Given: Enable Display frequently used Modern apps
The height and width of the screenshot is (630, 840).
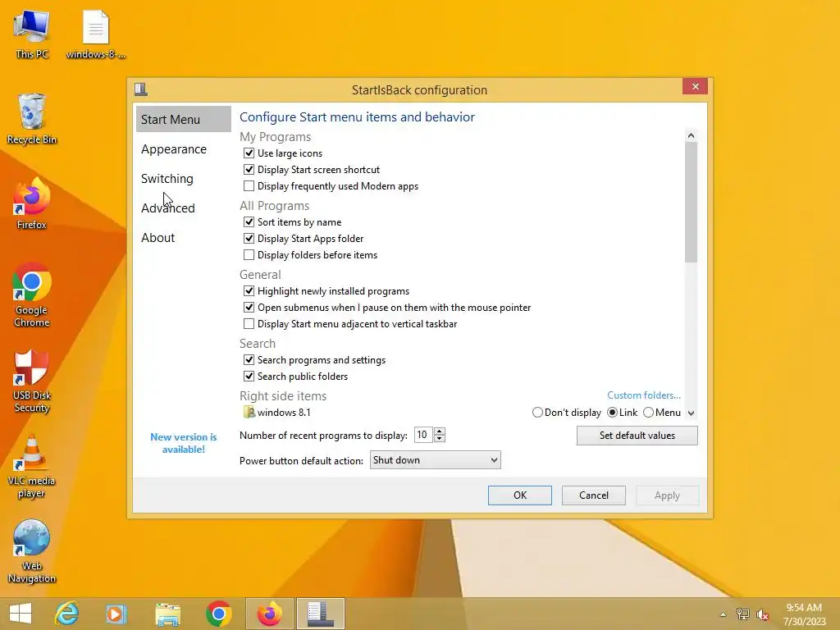Looking at the screenshot, I should tap(249, 186).
